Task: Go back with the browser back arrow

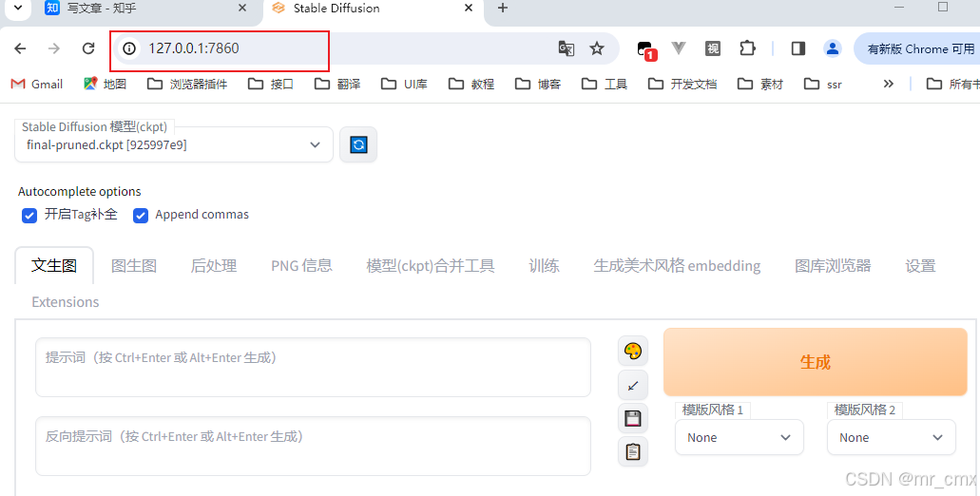Action: (x=21, y=48)
